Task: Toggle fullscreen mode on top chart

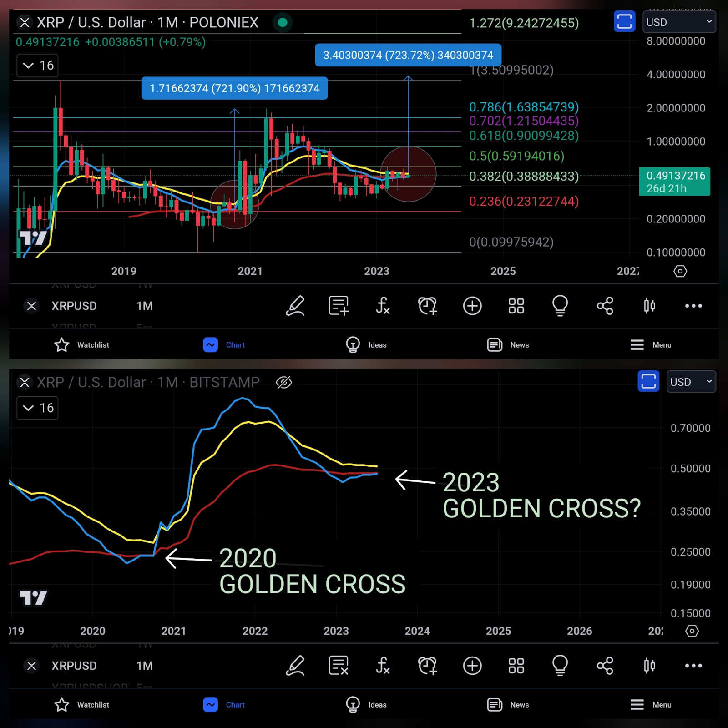Action: 625,22
